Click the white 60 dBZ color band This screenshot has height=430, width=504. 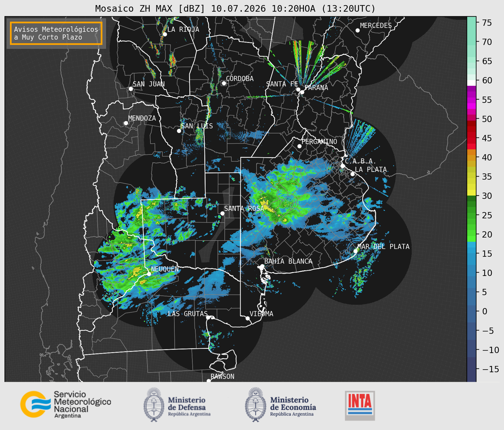[x=471, y=83]
